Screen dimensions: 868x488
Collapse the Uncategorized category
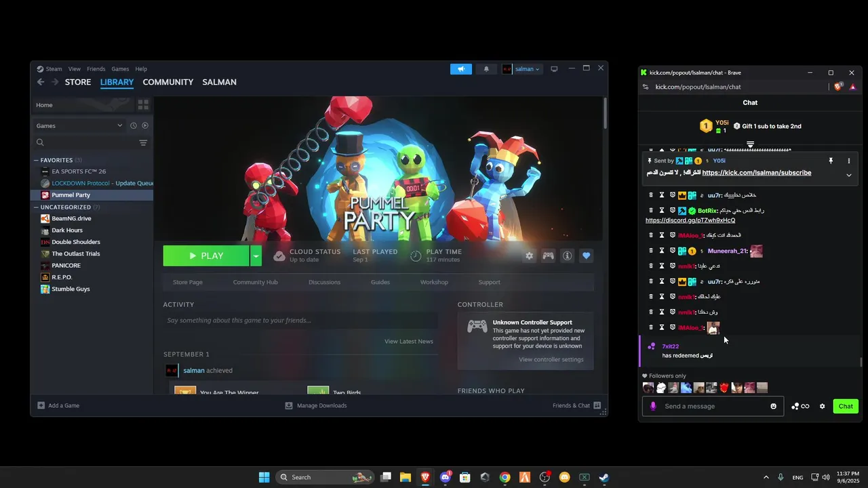pos(36,207)
